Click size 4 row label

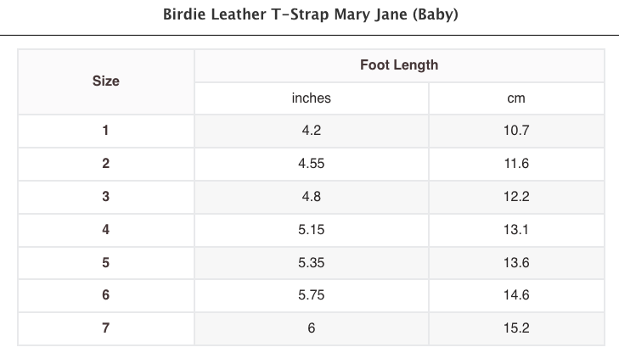pyautogui.click(x=105, y=229)
